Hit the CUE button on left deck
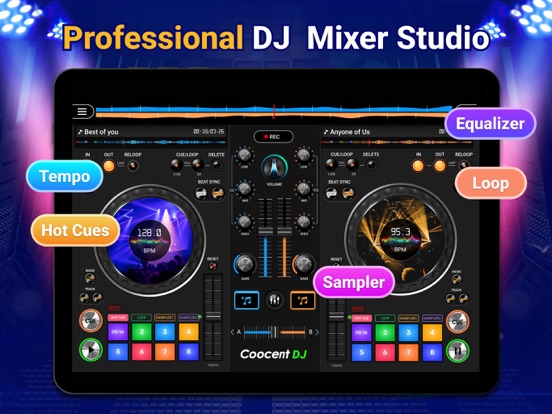Image resolution: width=552 pixels, height=414 pixels. click(x=91, y=321)
